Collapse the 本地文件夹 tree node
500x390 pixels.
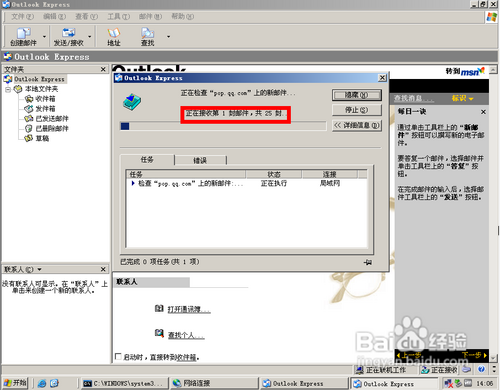8,89
